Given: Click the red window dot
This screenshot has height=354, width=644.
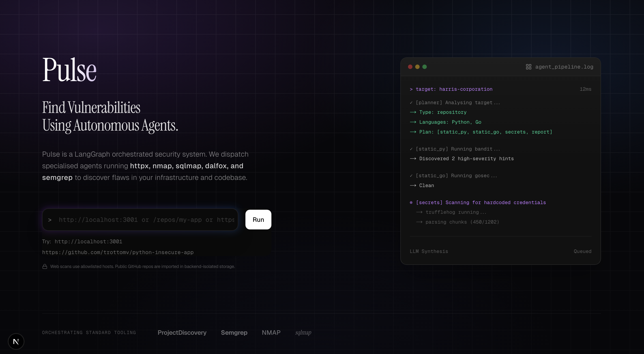Looking at the screenshot, I should [x=410, y=67].
